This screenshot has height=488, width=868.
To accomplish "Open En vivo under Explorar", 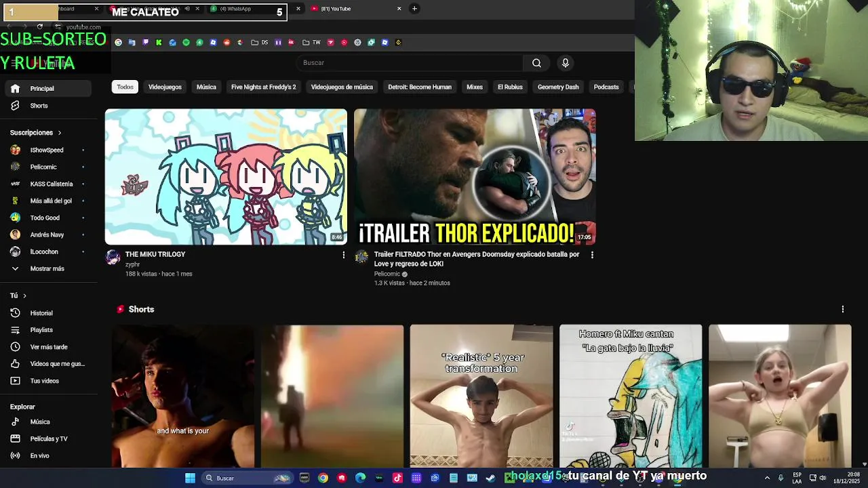I will [x=47, y=455].
